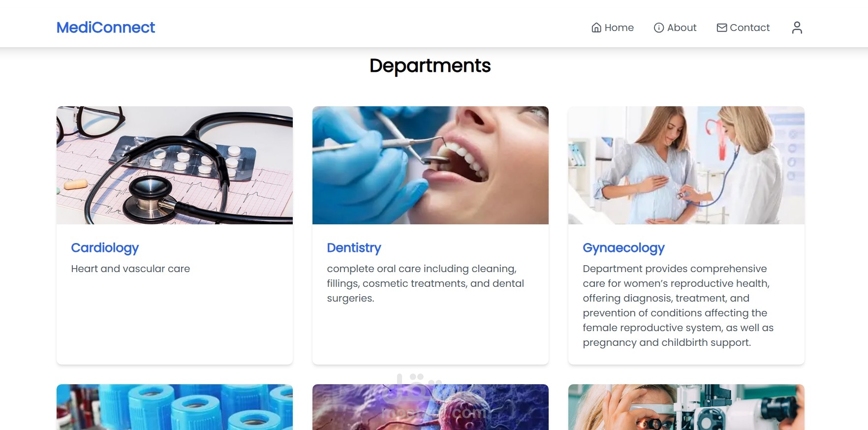Select the blue test tubes image

[x=175, y=407]
